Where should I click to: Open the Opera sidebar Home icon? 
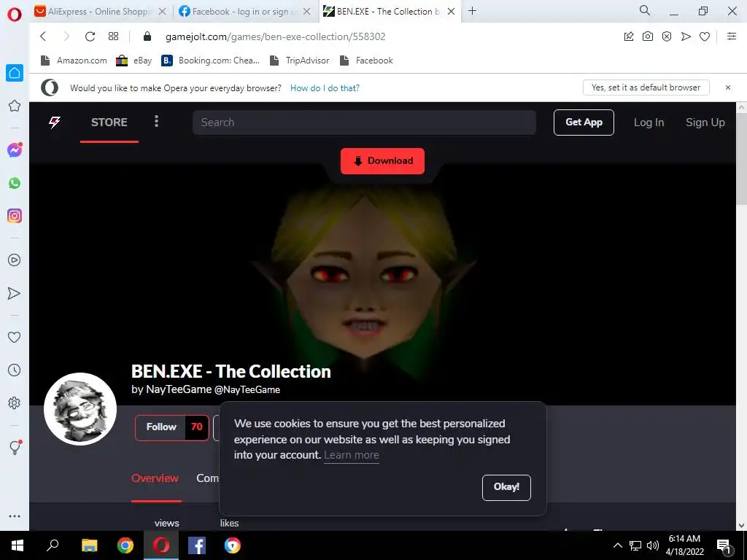pos(15,73)
